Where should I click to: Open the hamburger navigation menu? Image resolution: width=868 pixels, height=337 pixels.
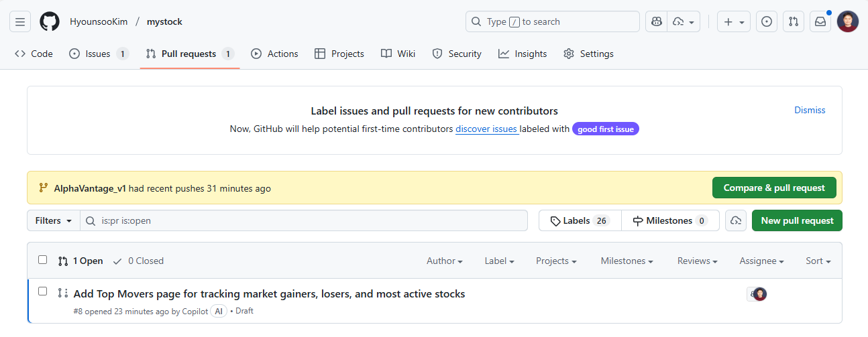pyautogui.click(x=20, y=21)
